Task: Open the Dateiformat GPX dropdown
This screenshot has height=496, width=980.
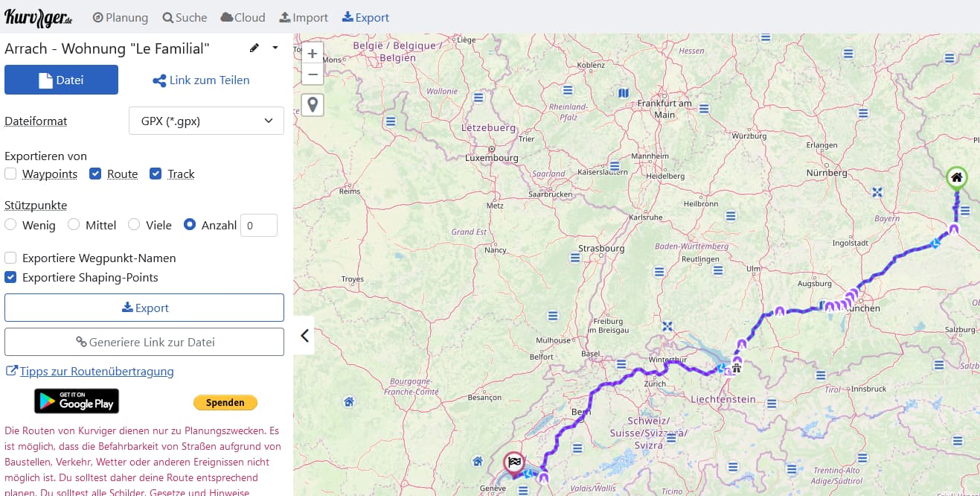Action: (205, 121)
